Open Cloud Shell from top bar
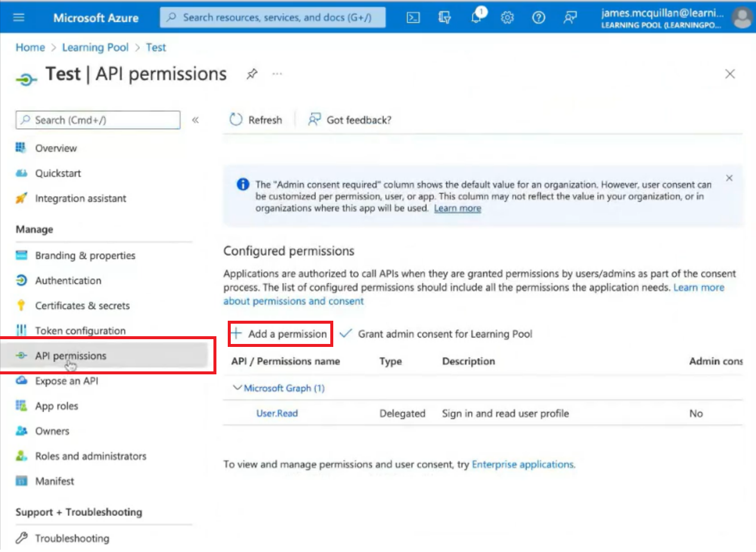The height and width of the screenshot is (552, 756). tap(413, 18)
